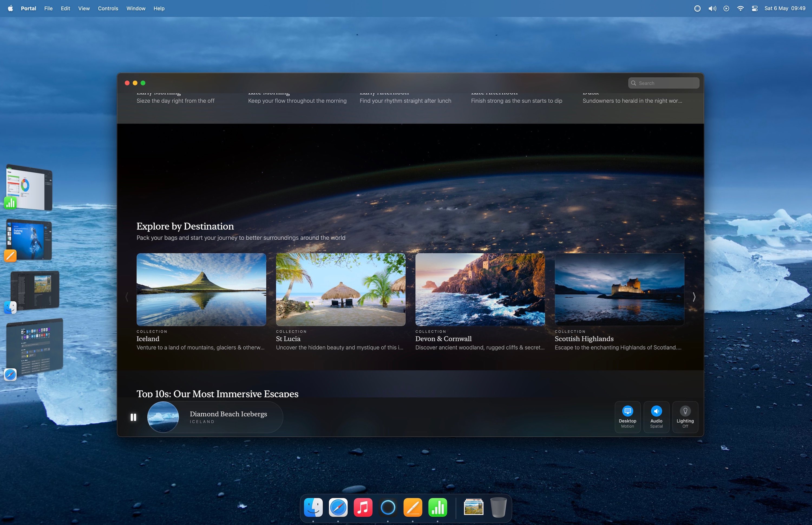
Task: Toggle the Desktop Motion control
Action: coord(627,417)
